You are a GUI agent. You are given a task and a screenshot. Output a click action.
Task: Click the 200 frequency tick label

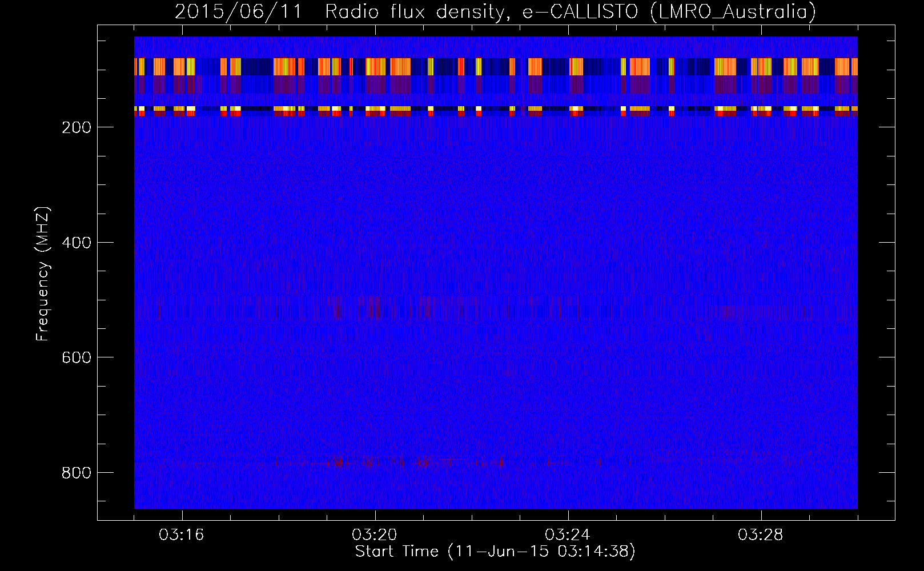click(76, 127)
